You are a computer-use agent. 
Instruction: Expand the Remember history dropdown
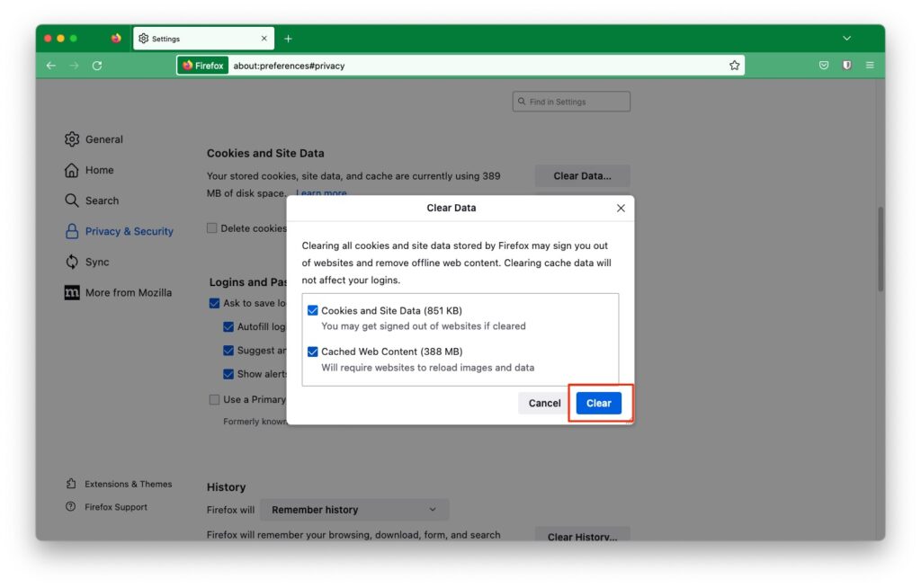[x=354, y=510]
